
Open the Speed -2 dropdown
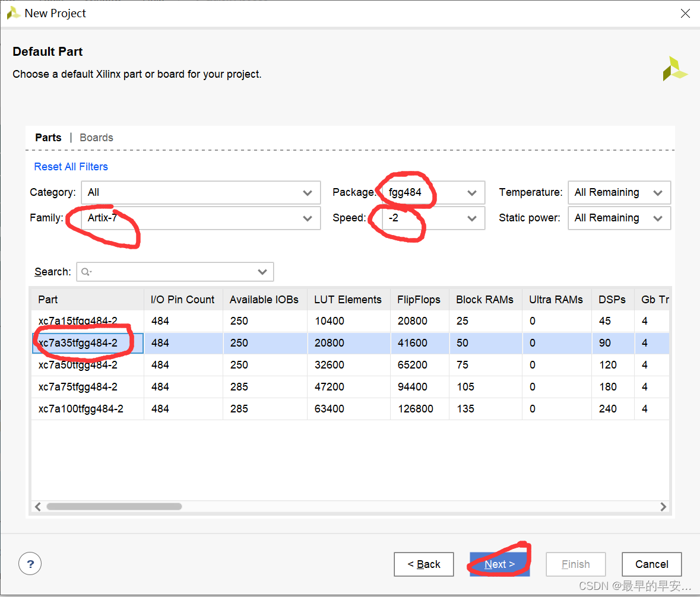click(432, 218)
